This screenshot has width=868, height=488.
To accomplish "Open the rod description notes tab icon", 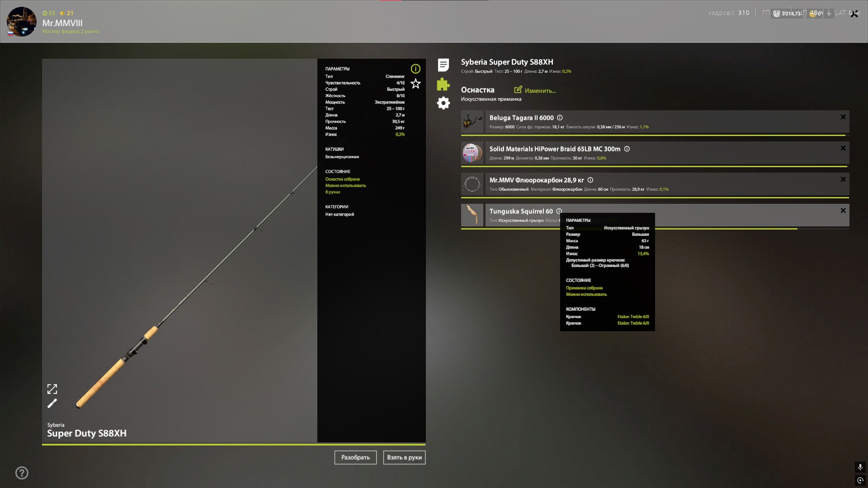I will click(443, 65).
